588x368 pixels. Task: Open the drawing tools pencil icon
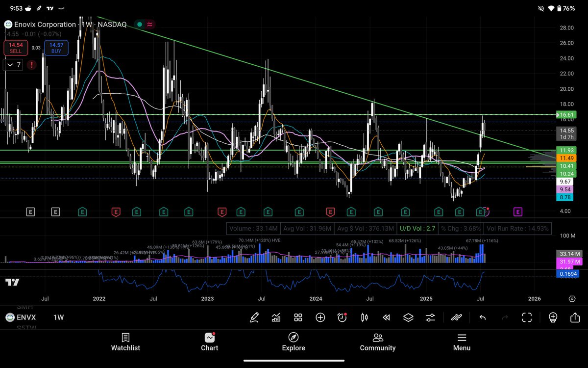pos(254,317)
